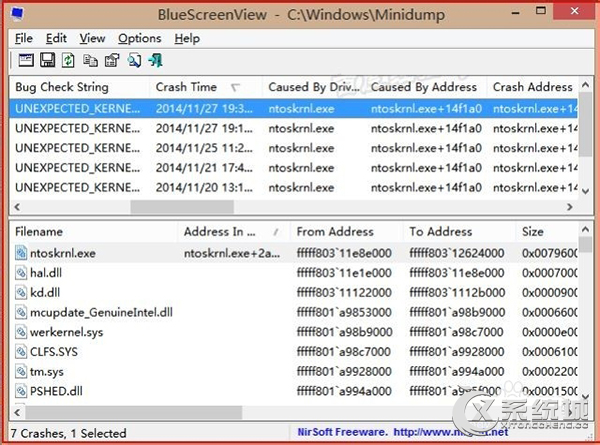Select crash row dated 2014/11/27 19:3...

(x=293, y=109)
